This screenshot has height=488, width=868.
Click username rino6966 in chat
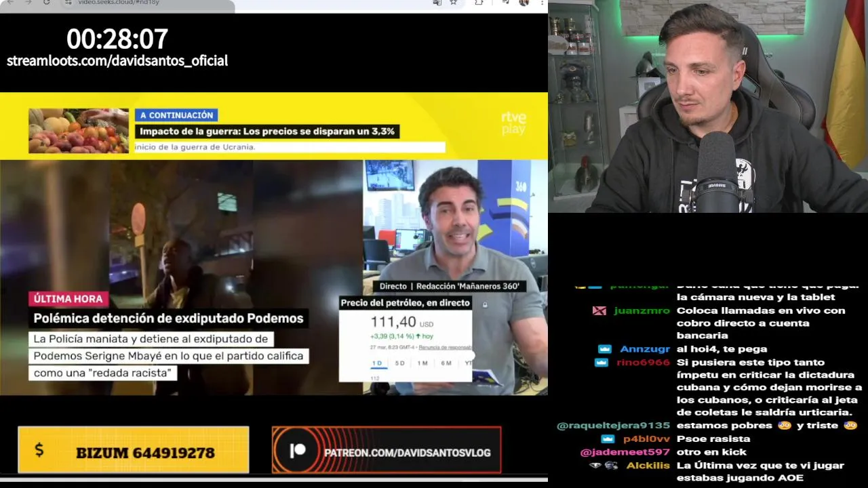pyautogui.click(x=644, y=363)
